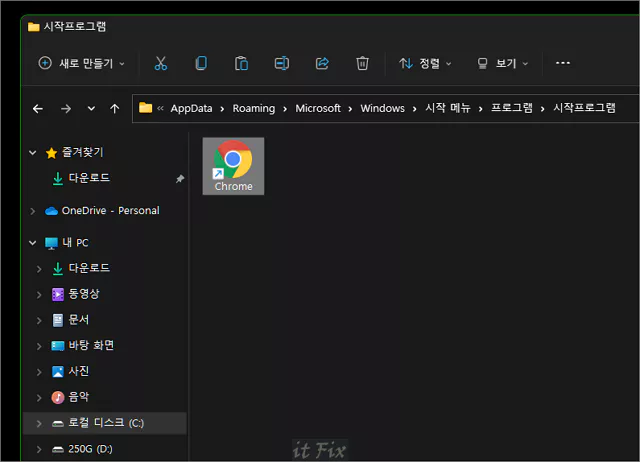Click the folder icon in address bar
Screen dimensions: 640x462
145,108
